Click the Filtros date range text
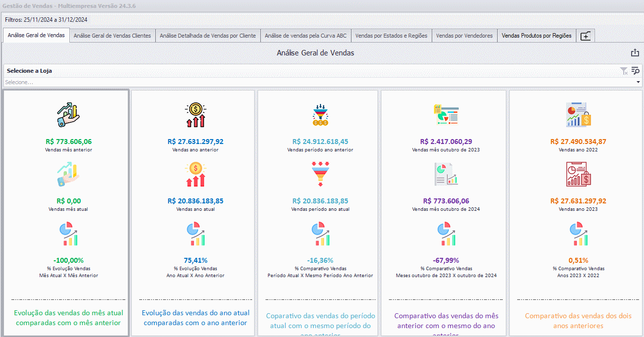This screenshot has width=644, height=337. (46, 20)
